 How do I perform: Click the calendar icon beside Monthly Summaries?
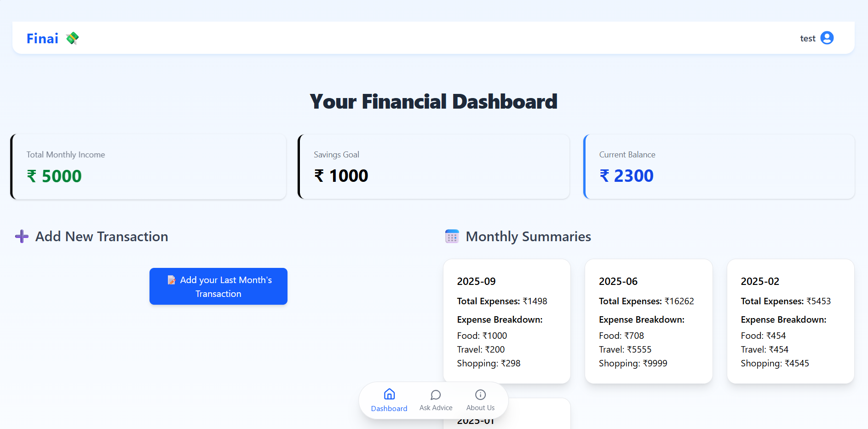452,236
